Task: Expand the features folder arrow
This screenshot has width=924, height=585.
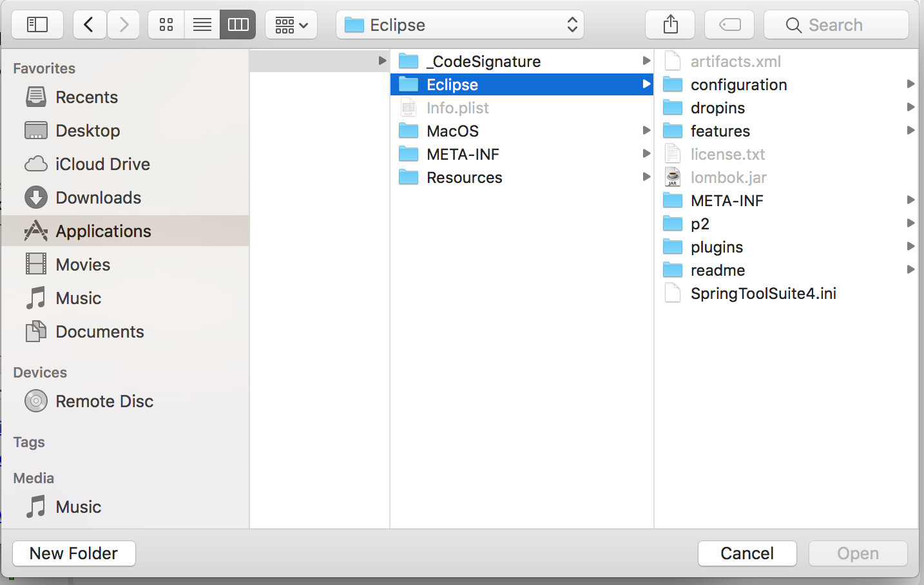Action: click(x=910, y=131)
